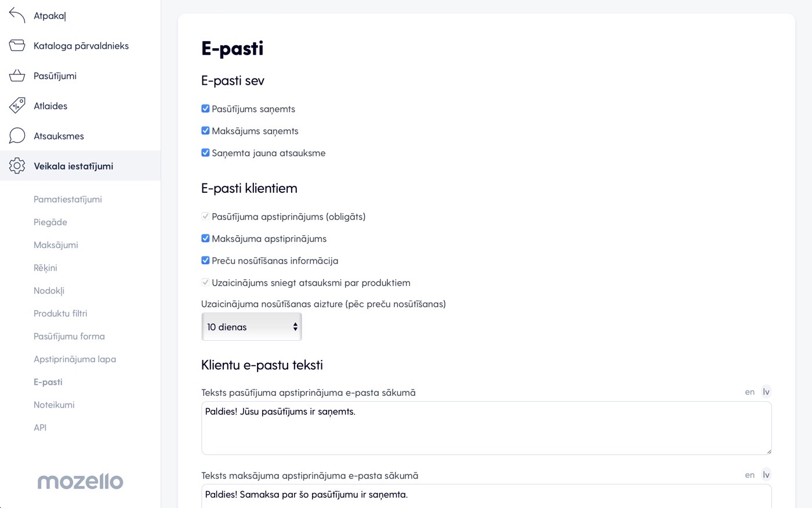Disable the Saņemta jauna atsauksme checkbox
This screenshot has width=812, height=508.
click(x=205, y=153)
